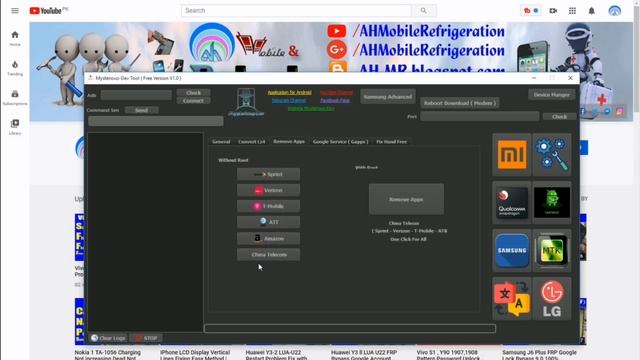640x360 pixels.
Task: Open the Samsung logo tile
Action: coord(511,251)
